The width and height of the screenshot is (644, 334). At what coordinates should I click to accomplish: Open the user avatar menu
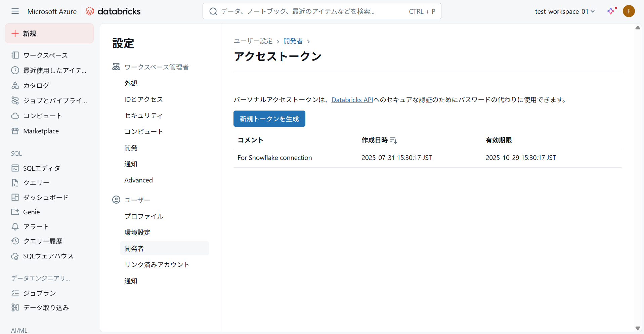pos(629,11)
